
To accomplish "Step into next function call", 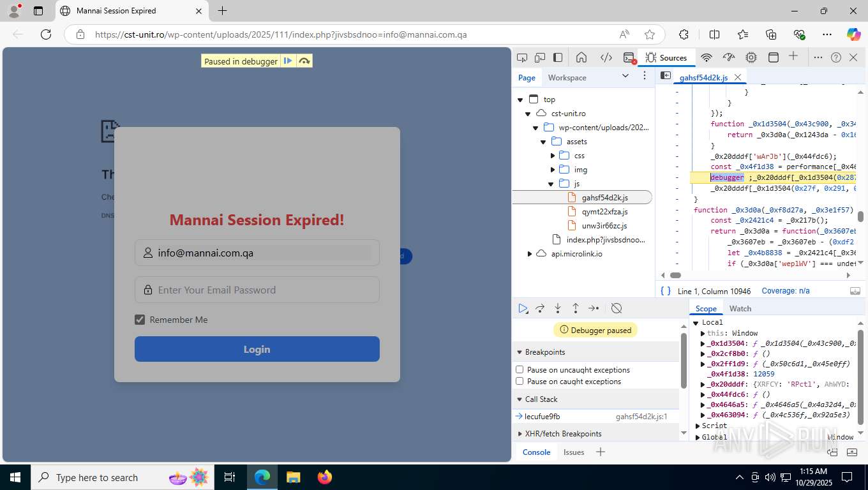I will (x=558, y=308).
